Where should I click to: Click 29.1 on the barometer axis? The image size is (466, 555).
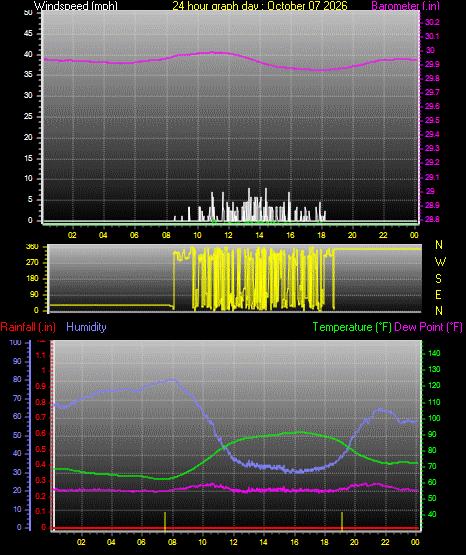click(x=432, y=177)
